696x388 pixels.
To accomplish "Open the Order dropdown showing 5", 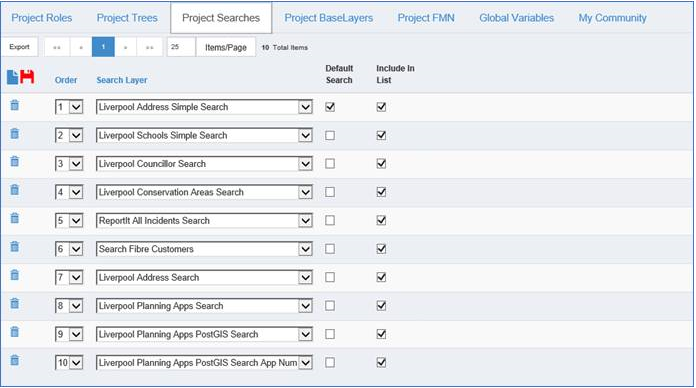I will 69,221.
